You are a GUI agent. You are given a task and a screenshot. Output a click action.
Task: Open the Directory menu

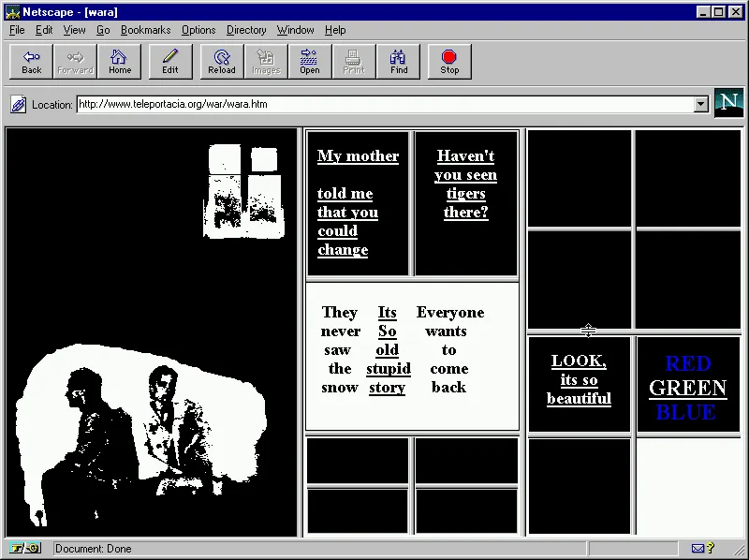pos(246,30)
